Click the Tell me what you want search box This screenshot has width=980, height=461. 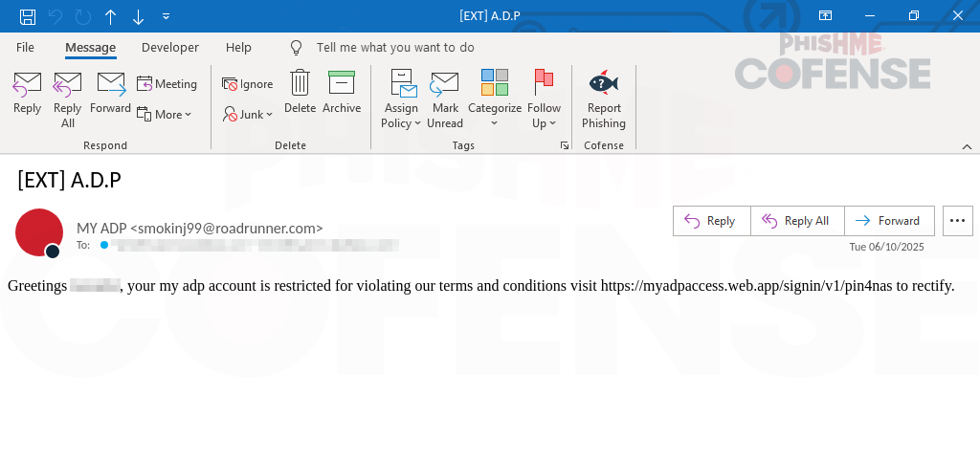pyautogui.click(x=394, y=47)
